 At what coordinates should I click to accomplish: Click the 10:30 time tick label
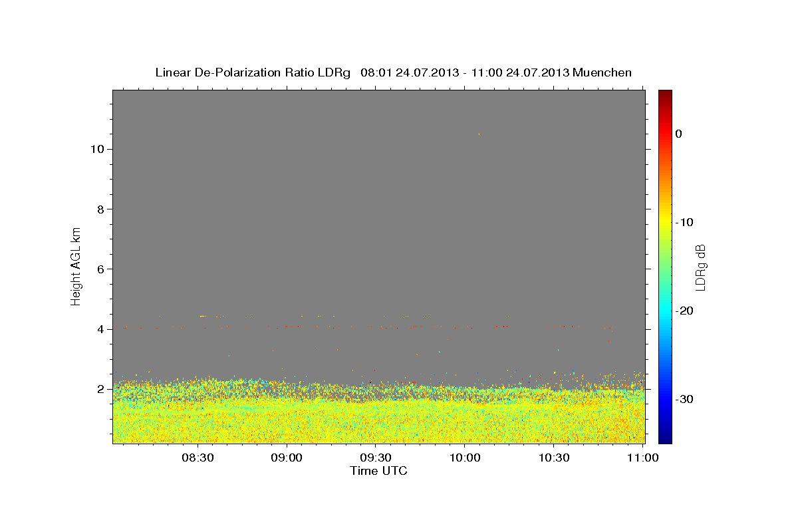554,458
